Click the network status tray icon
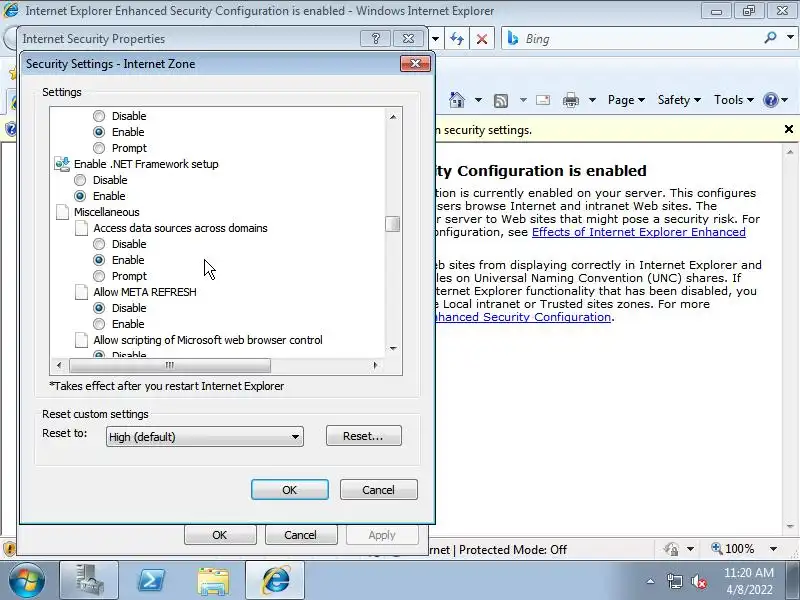 [674, 581]
